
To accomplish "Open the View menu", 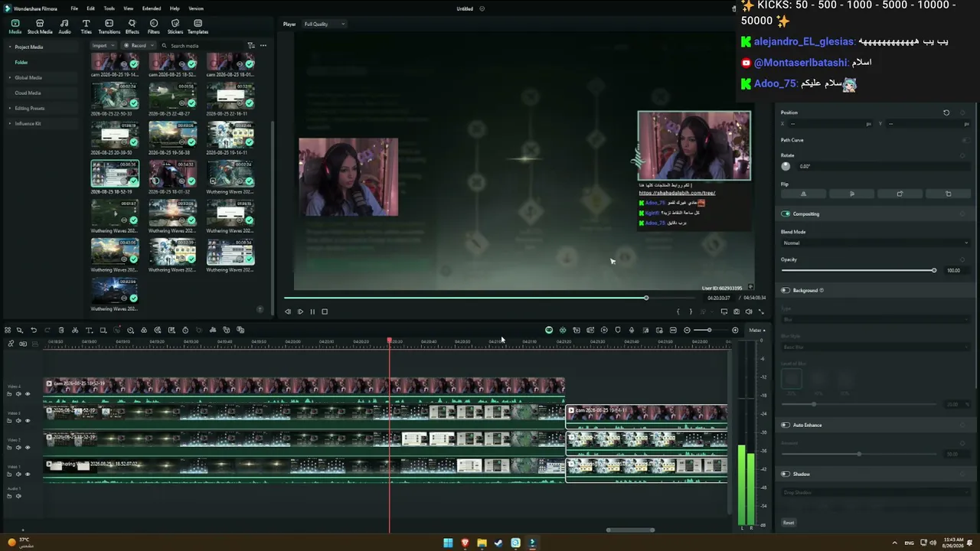I will tap(128, 8).
